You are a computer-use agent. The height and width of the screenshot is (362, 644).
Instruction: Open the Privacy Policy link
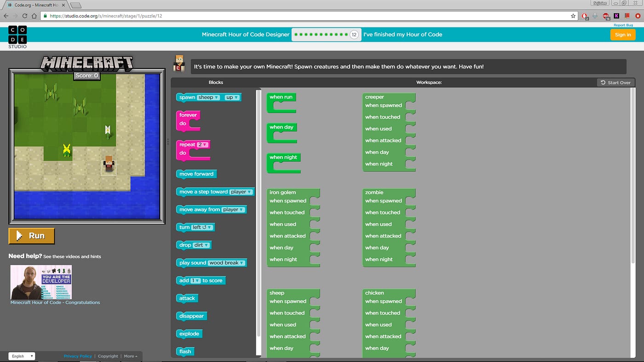tap(78, 356)
